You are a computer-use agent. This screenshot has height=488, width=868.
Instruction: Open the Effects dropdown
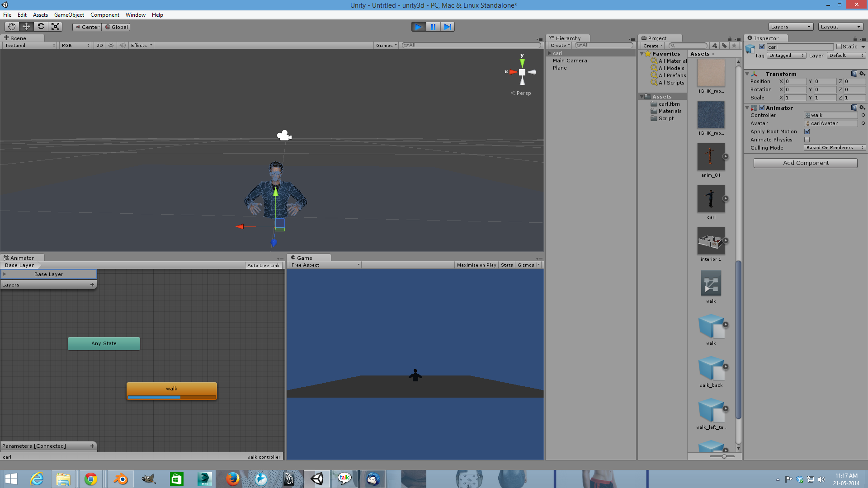(142, 45)
